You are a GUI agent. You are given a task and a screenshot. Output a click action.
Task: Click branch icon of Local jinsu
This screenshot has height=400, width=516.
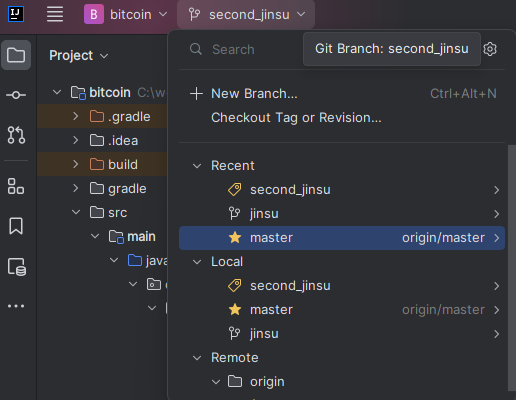[234, 333]
